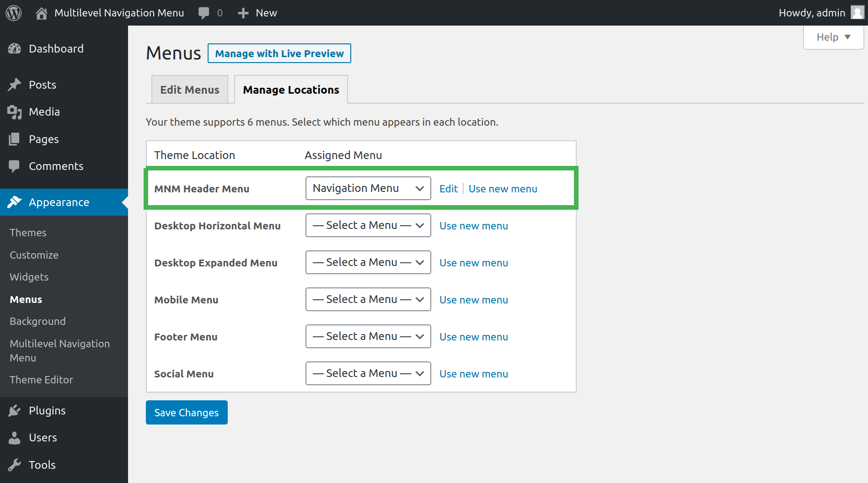Viewport: 868px width, 483px height.
Task: Open the site home icon in the admin bar
Action: (x=42, y=13)
